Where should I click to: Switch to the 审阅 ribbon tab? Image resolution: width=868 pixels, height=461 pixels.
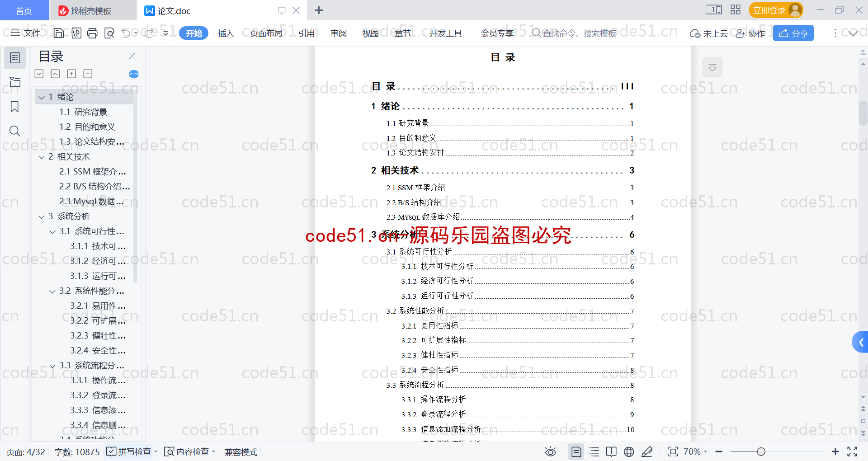[338, 33]
